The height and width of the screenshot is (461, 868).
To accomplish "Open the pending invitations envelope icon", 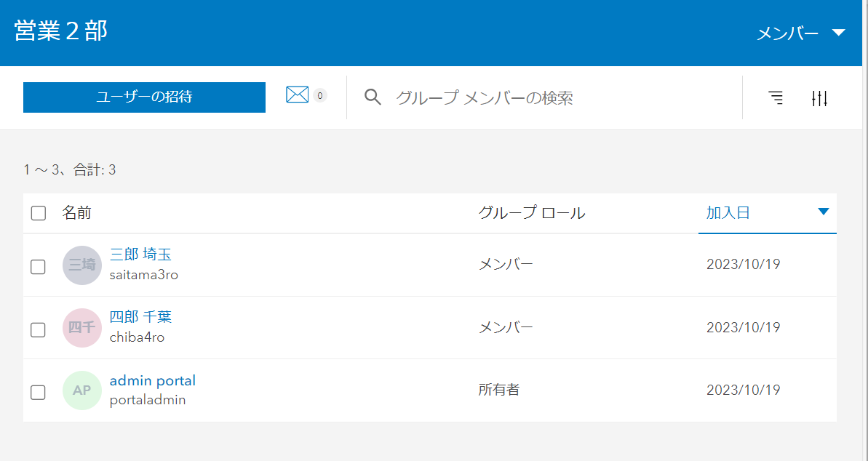I will coord(298,95).
